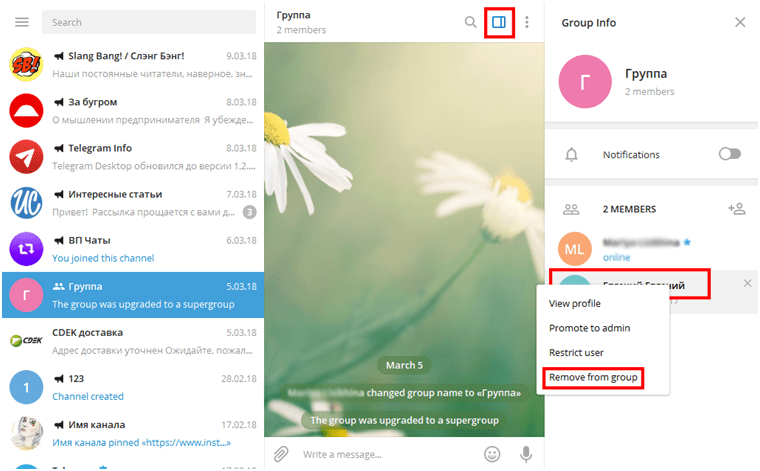Click the 9.03.18 date of Slang Bang!

point(241,56)
